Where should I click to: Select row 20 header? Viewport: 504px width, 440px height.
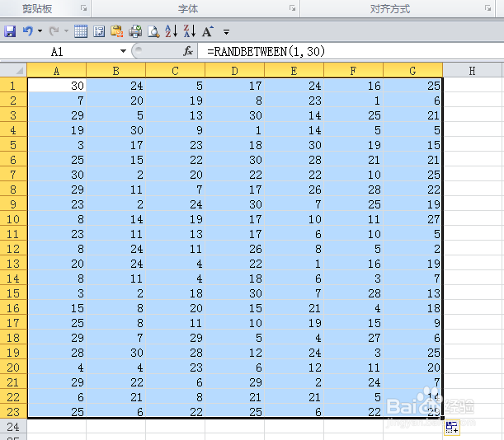point(13,367)
